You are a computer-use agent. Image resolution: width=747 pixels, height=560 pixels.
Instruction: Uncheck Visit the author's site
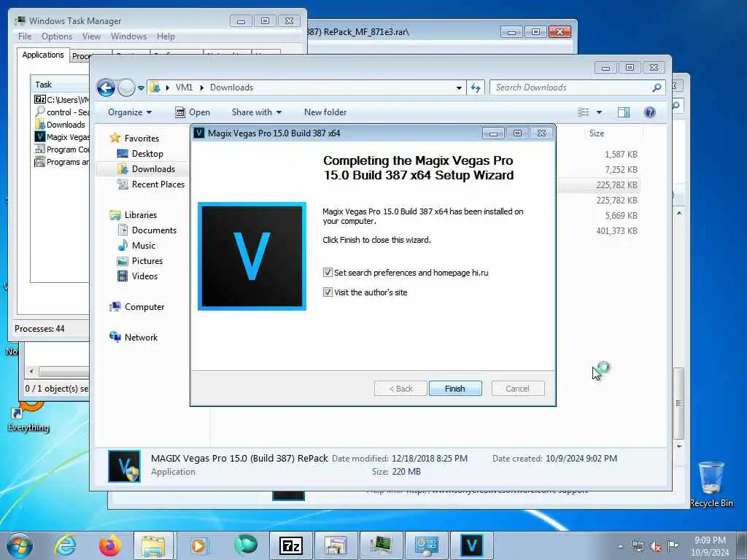point(328,292)
